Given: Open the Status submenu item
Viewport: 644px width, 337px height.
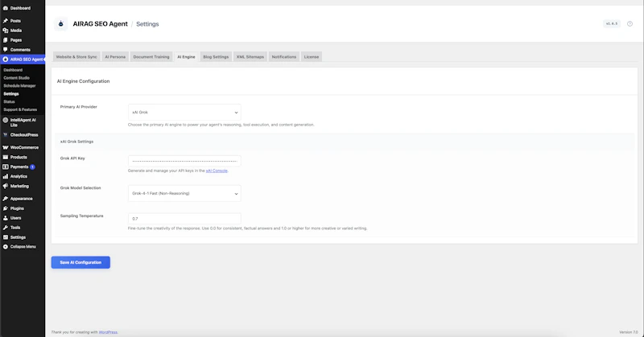Looking at the screenshot, I should [x=9, y=101].
